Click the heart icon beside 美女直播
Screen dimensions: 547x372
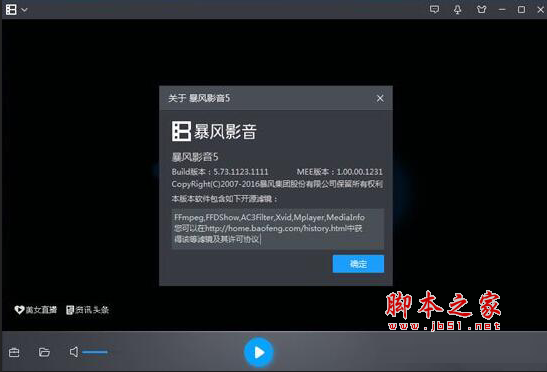point(19,310)
